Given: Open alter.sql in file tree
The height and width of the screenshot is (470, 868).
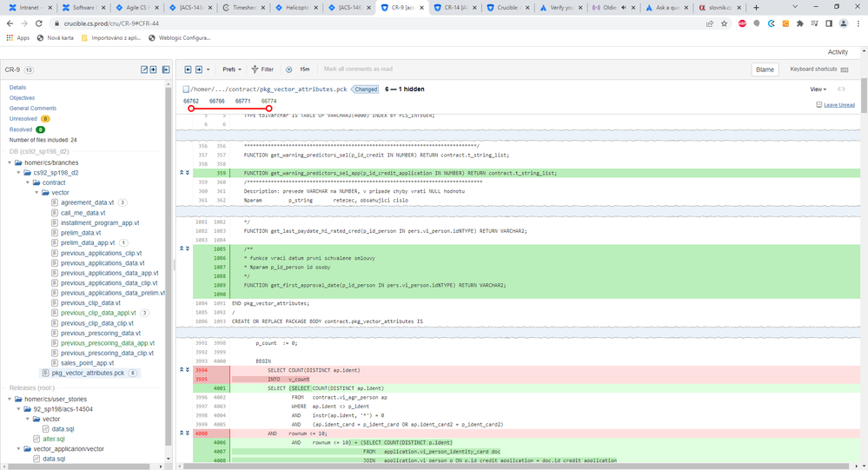Looking at the screenshot, I should pyautogui.click(x=53, y=439).
